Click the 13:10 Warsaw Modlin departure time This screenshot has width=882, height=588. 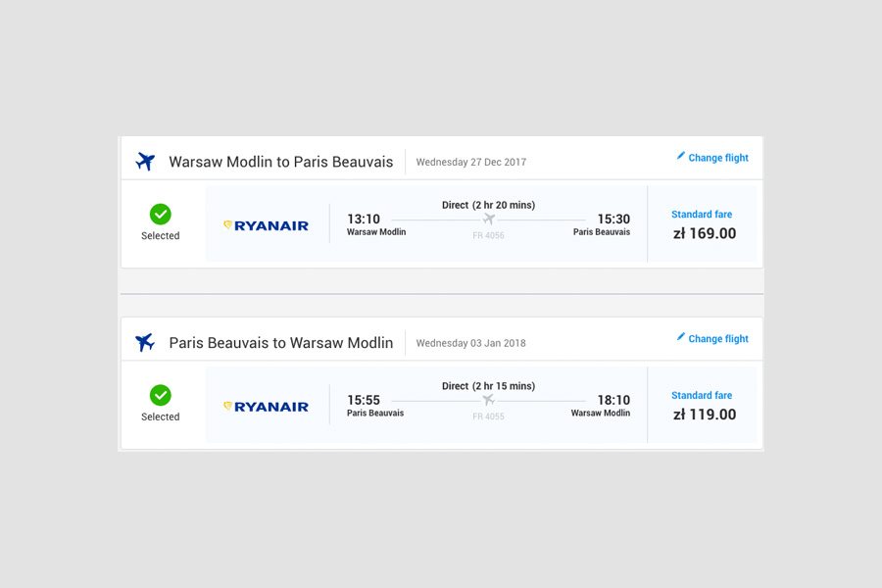click(x=364, y=220)
